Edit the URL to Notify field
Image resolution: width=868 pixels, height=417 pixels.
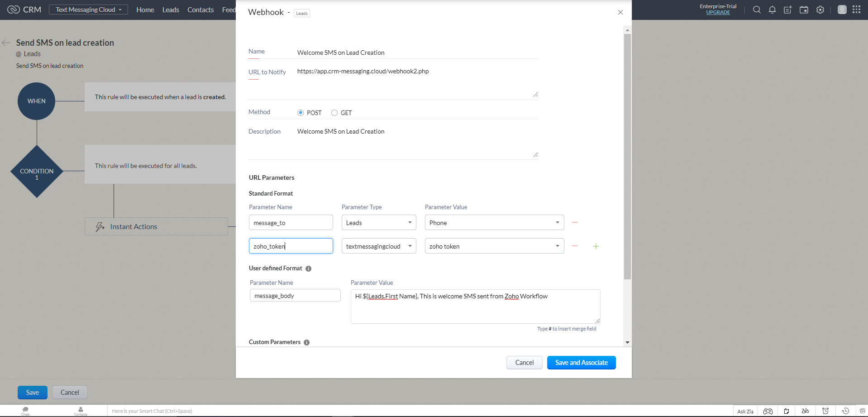tap(417, 82)
